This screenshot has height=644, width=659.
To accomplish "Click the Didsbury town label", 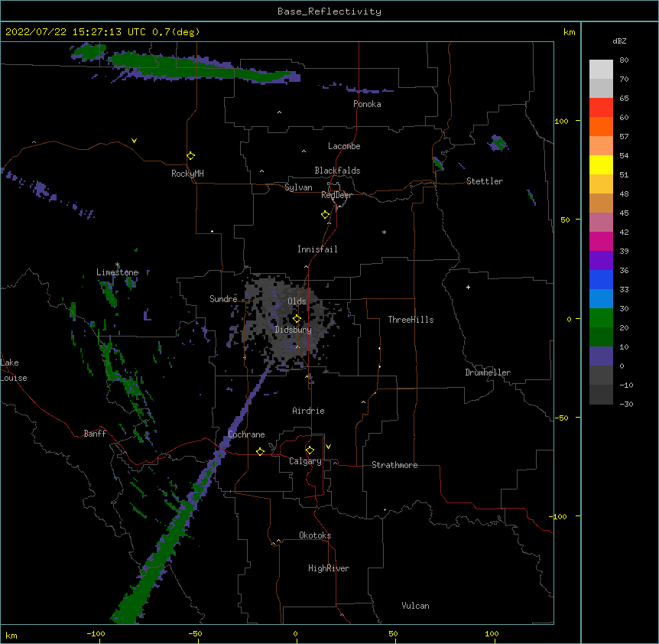I will coord(294,330).
